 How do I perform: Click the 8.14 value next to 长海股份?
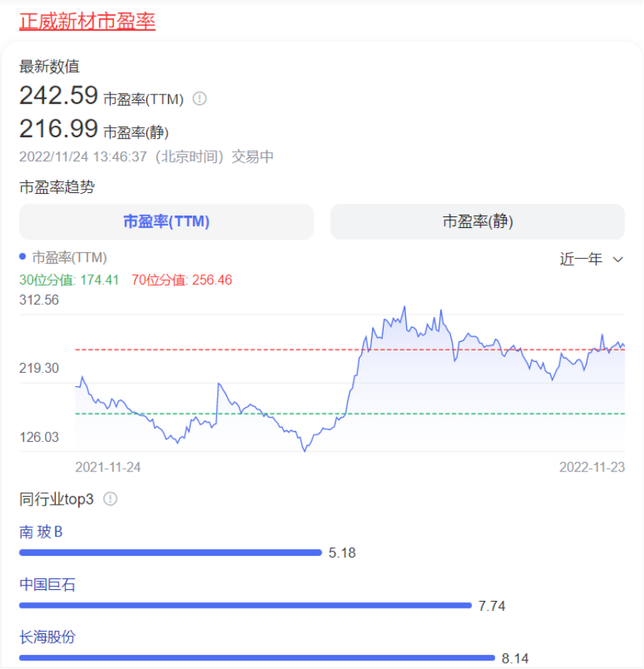coord(515,658)
